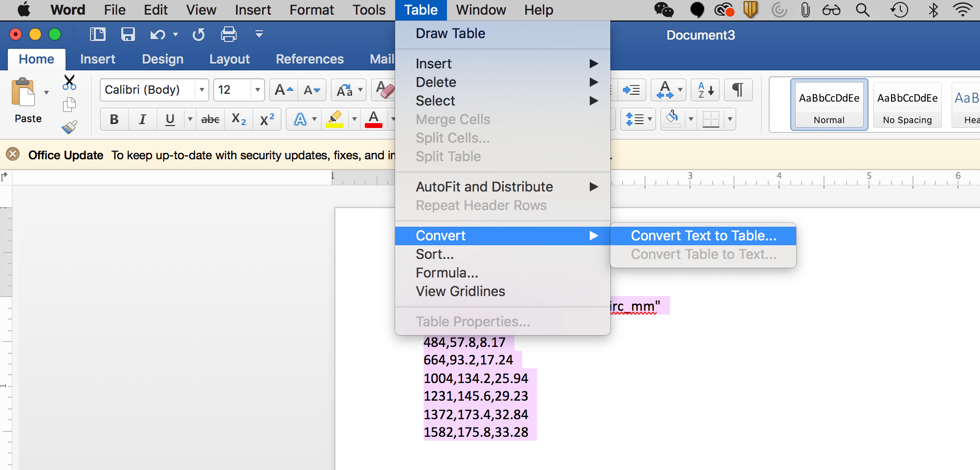
Task: Click the Copy icon below the cut tool
Action: click(69, 104)
